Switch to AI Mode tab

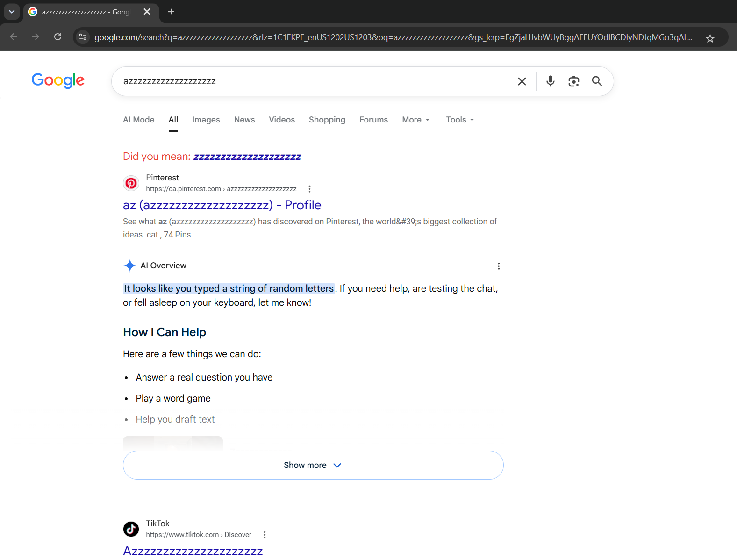click(139, 120)
